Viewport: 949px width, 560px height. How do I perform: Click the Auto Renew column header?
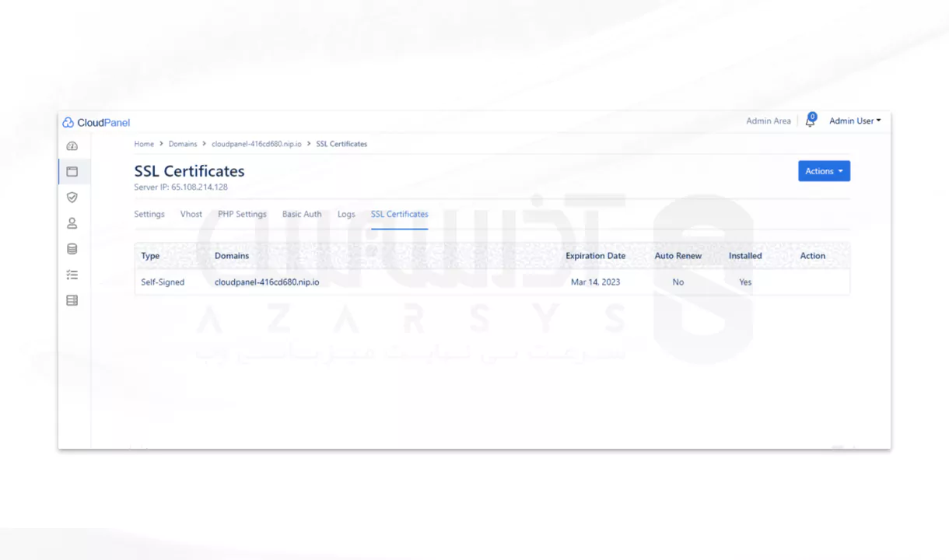click(678, 256)
